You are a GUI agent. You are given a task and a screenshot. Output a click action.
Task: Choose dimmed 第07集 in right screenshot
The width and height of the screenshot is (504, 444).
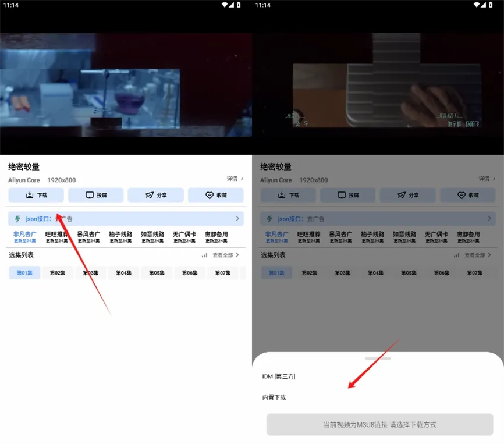(x=475, y=273)
